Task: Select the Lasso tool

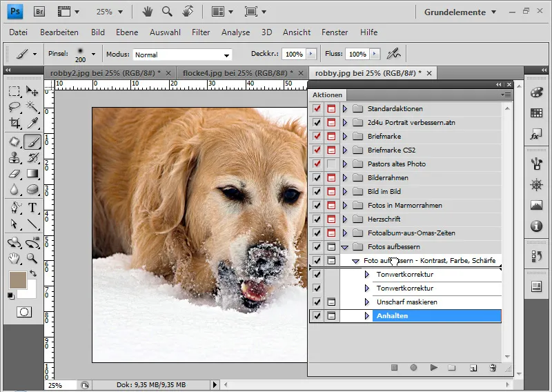Action: click(14, 107)
